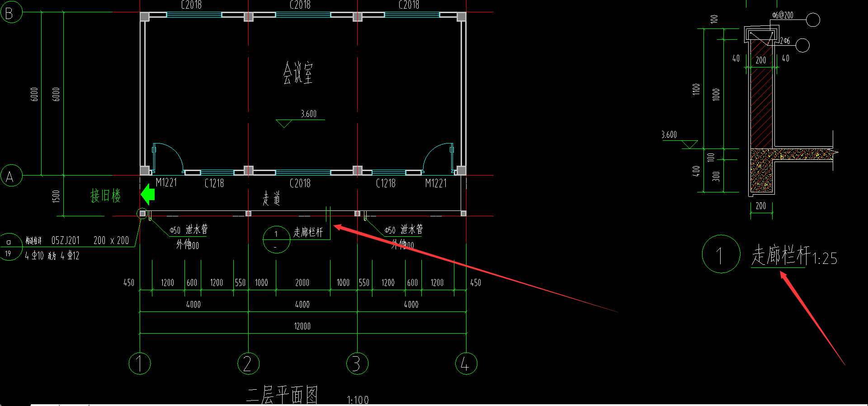Select the left door swing arc by M1221
This screenshot has height=406, width=868.
pyautogui.click(x=169, y=157)
